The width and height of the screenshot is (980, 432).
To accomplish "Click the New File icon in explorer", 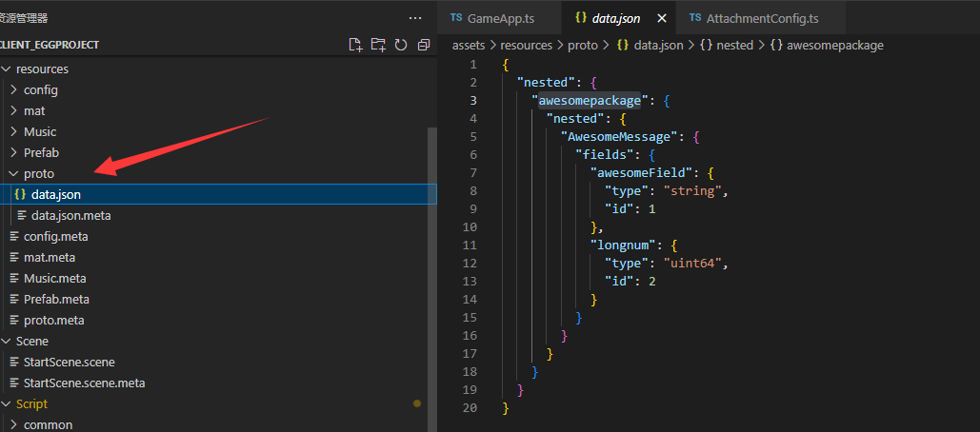I will pos(355,45).
